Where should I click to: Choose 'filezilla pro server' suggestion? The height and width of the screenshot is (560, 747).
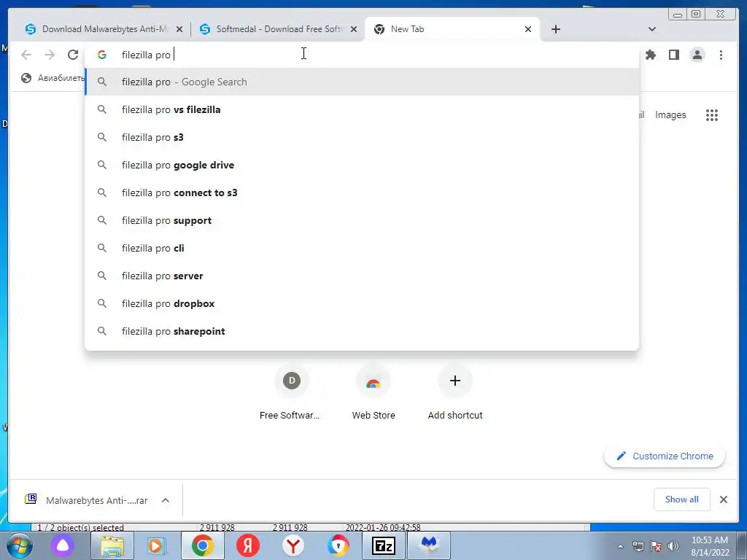point(362,276)
